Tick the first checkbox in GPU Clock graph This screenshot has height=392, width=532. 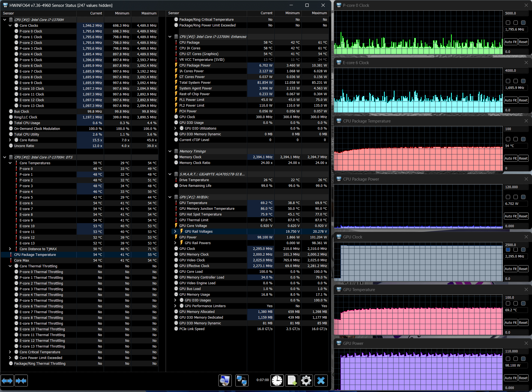point(508,250)
